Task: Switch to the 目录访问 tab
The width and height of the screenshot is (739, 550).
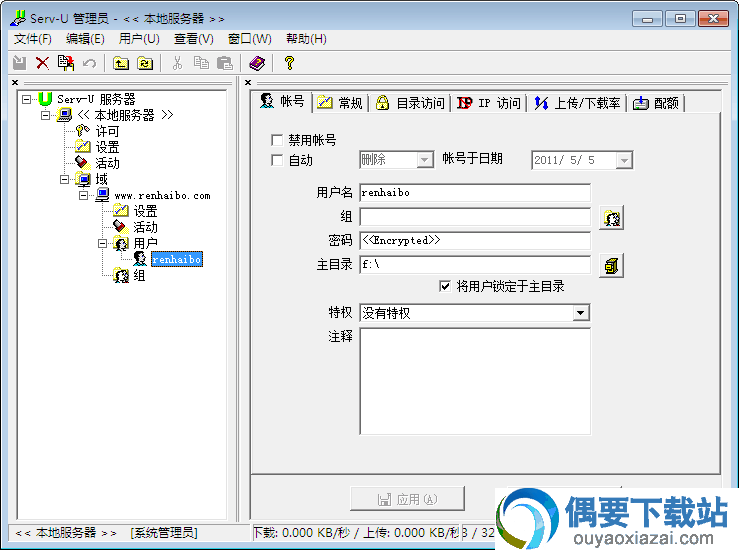Action: (410, 103)
